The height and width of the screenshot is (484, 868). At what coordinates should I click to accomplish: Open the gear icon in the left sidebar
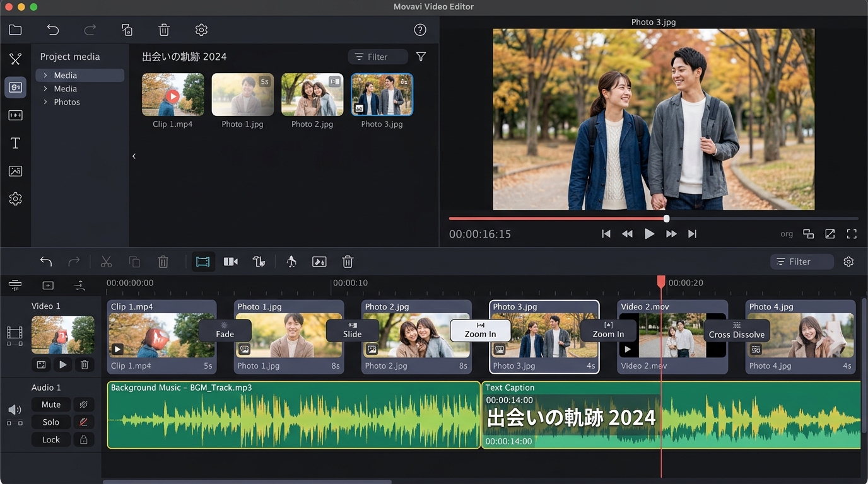click(x=15, y=199)
